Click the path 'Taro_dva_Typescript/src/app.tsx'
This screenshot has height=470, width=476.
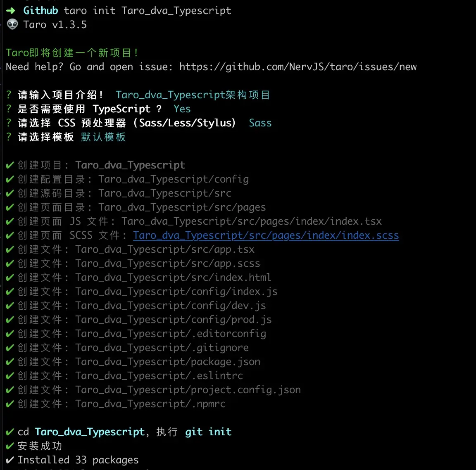(165, 249)
